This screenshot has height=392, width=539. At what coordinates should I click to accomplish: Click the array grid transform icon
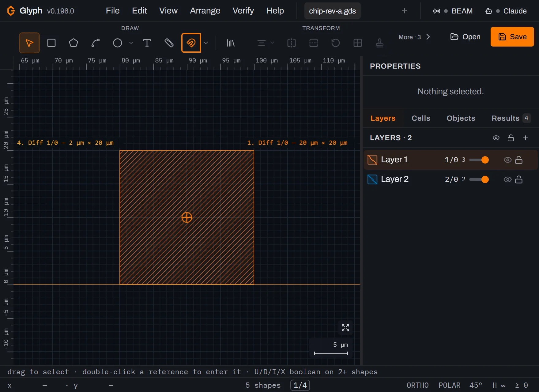pyautogui.click(x=358, y=43)
